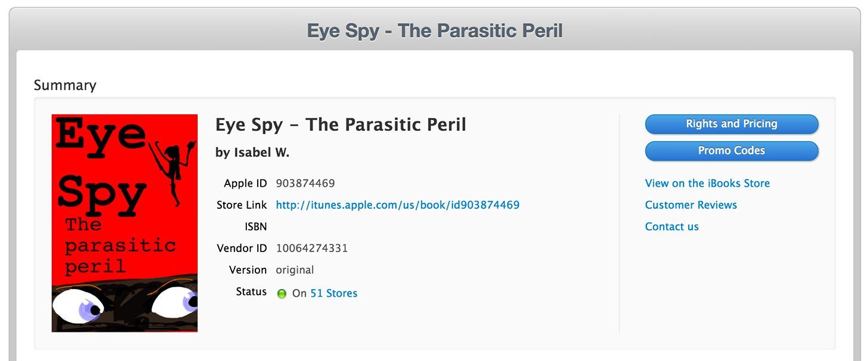This screenshot has width=868, height=361.
Task: Click the Status field label
Action: pos(251,291)
